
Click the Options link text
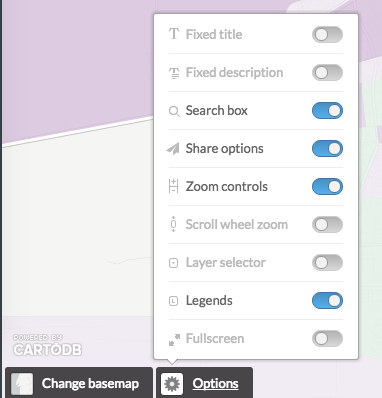tap(215, 384)
